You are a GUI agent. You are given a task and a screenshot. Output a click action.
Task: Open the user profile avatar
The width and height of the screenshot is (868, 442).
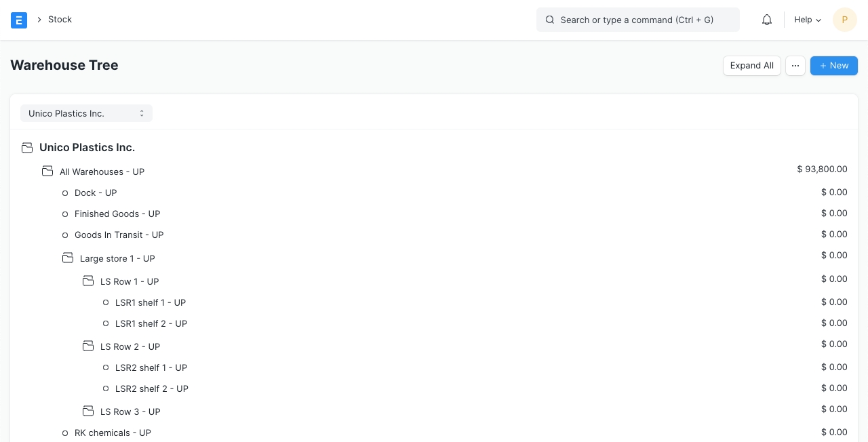pyautogui.click(x=844, y=20)
